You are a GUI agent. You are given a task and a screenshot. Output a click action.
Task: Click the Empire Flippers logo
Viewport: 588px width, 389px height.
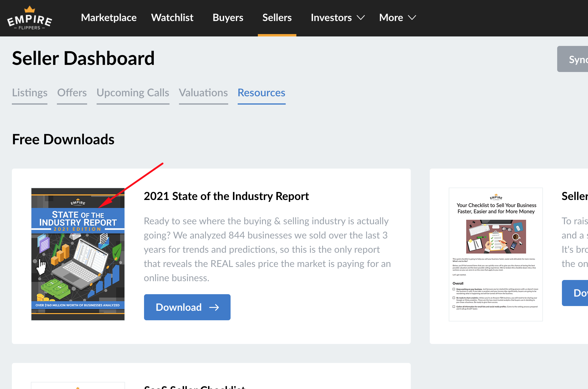click(x=29, y=18)
